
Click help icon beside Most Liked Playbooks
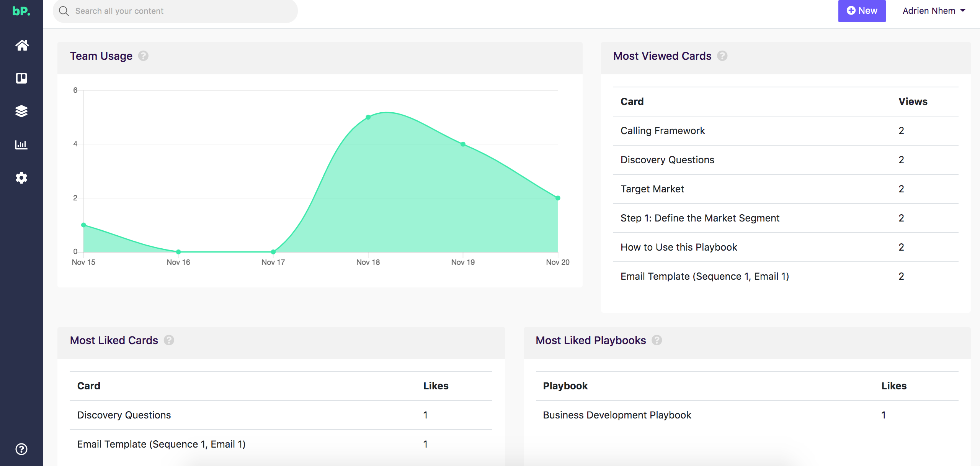(x=657, y=340)
